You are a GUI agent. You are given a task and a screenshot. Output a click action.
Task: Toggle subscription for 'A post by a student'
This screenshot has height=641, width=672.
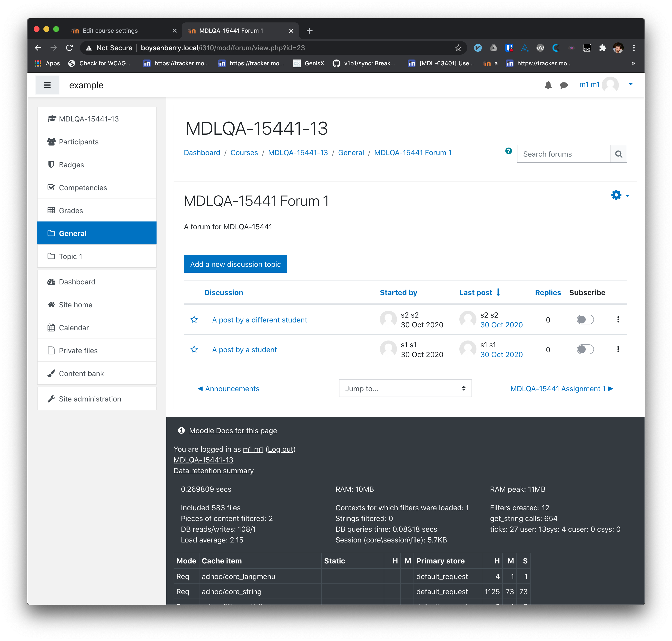click(585, 350)
